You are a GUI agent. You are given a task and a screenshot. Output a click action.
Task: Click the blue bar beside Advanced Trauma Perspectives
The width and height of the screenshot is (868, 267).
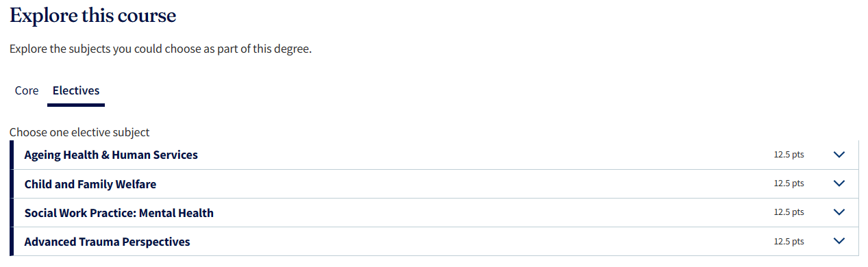click(x=12, y=241)
